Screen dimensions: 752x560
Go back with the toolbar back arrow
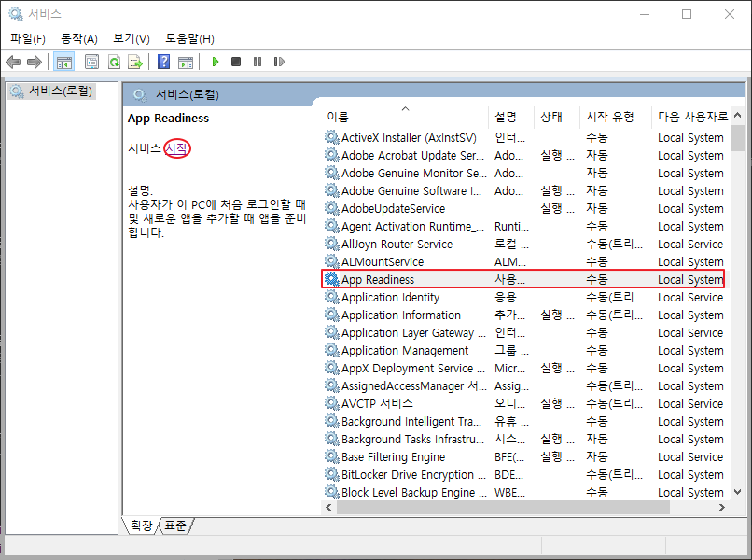pos(13,62)
